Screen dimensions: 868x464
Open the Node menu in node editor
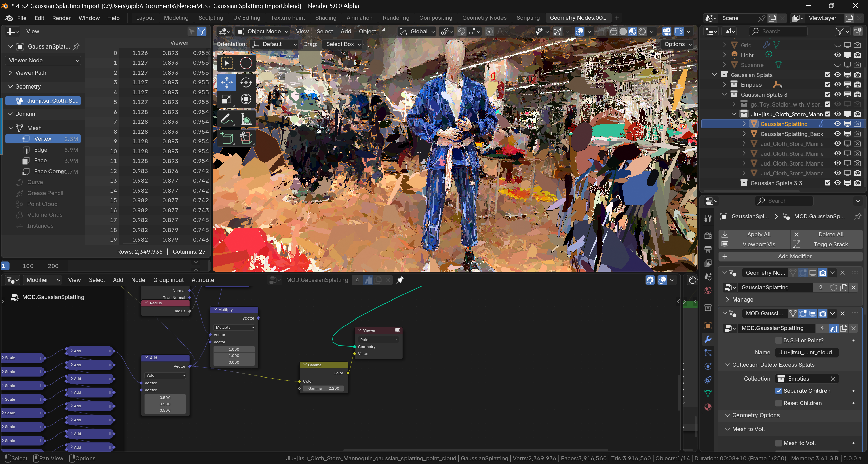click(138, 280)
